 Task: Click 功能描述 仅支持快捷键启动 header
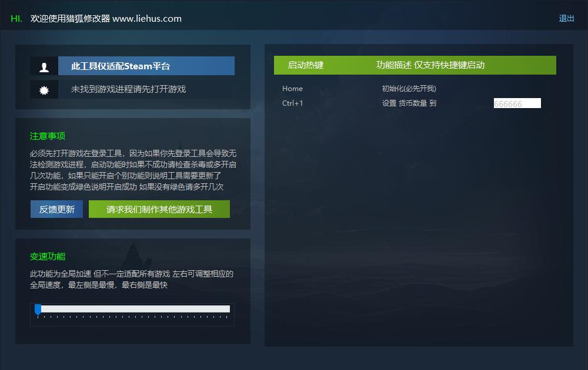point(430,65)
